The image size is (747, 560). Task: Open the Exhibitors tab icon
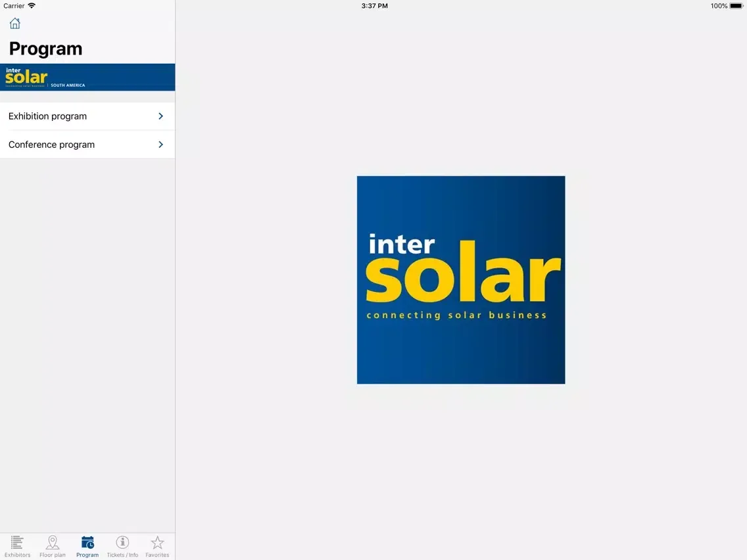pyautogui.click(x=17, y=542)
